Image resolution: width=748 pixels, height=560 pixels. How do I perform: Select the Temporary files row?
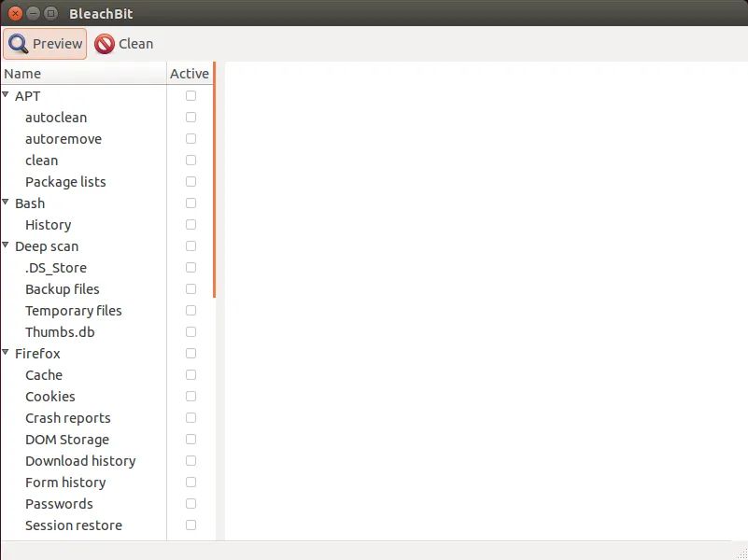[74, 310]
